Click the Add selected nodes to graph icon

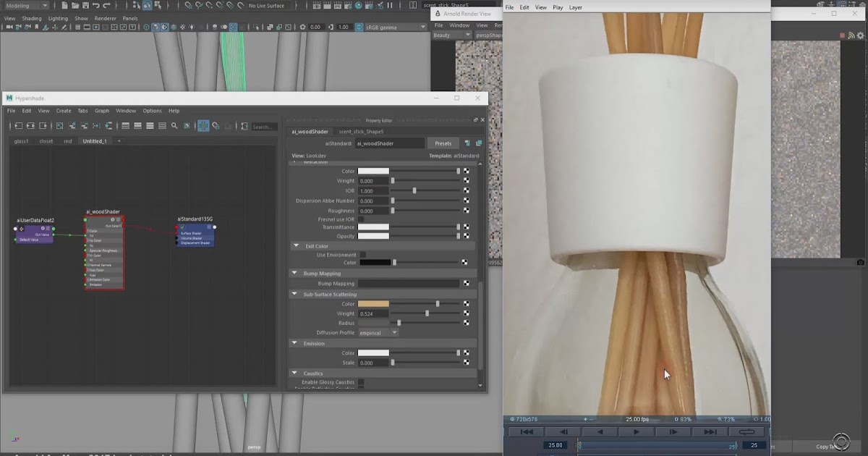click(x=74, y=126)
